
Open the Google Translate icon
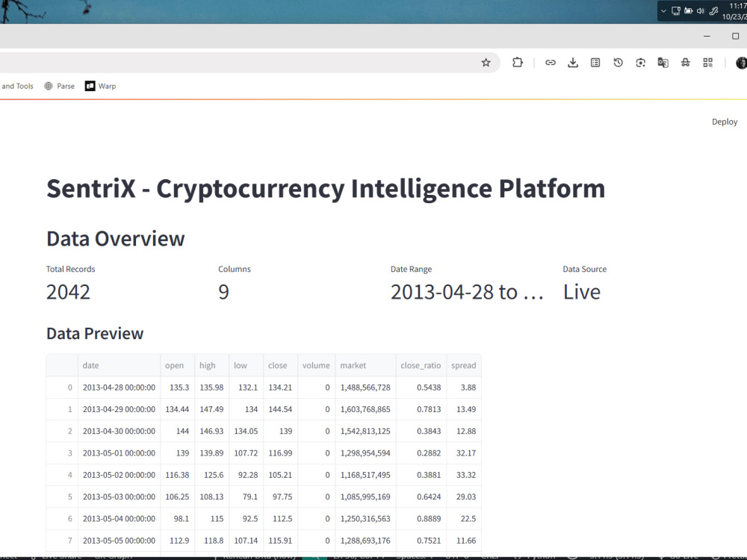pyautogui.click(x=663, y=63)
